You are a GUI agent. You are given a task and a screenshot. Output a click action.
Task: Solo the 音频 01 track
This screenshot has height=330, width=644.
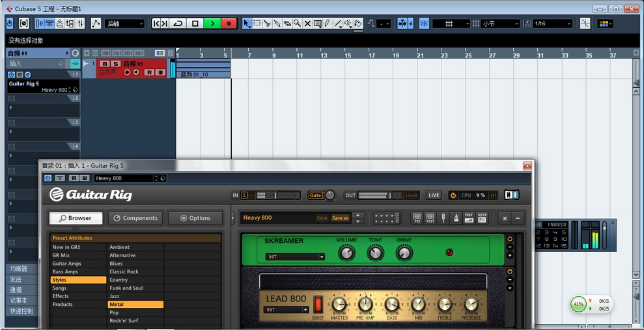[x=115, y=64]
